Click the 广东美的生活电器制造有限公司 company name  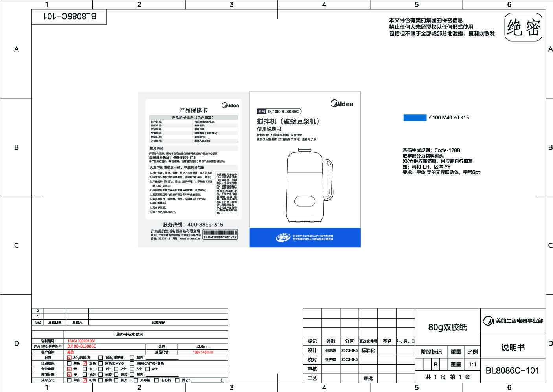176,231
